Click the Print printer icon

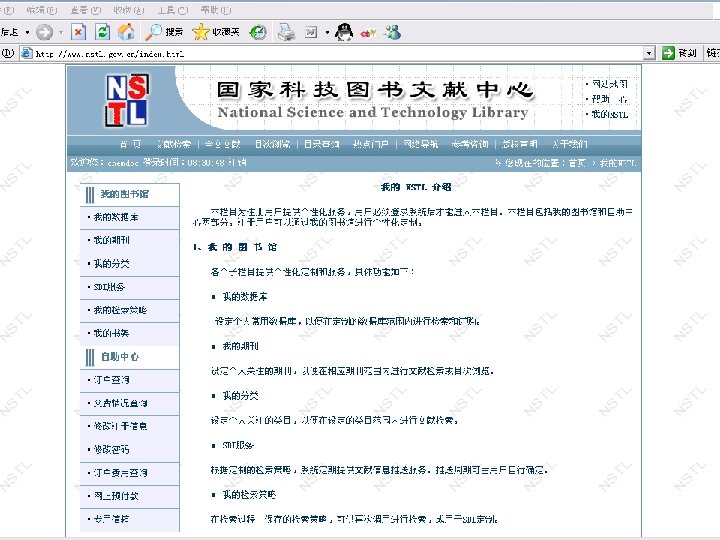point(287,32)
